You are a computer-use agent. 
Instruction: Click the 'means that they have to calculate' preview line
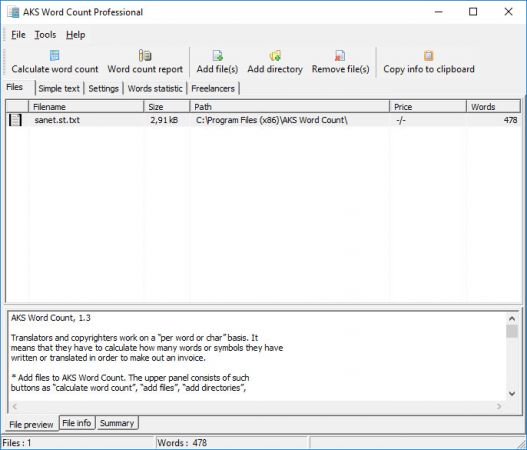(x=147, y=348)
